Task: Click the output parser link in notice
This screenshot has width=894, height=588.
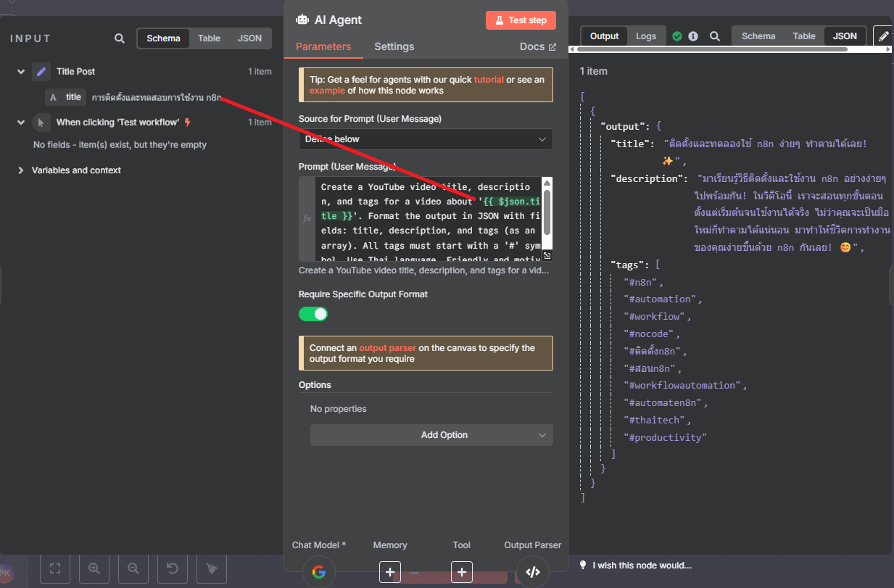Action: [388, 348]
